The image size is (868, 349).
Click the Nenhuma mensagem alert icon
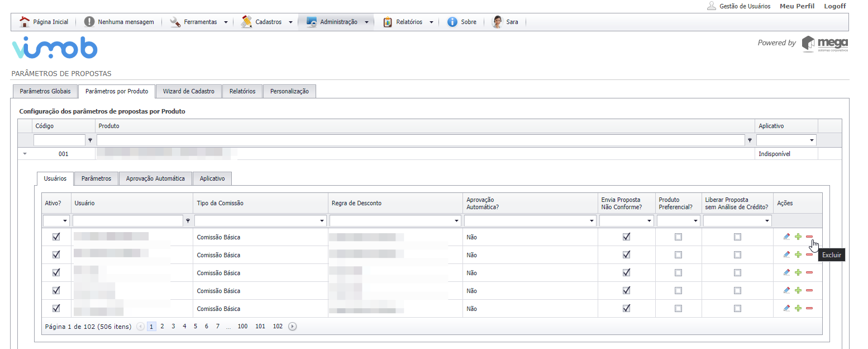tap(89, 22)
